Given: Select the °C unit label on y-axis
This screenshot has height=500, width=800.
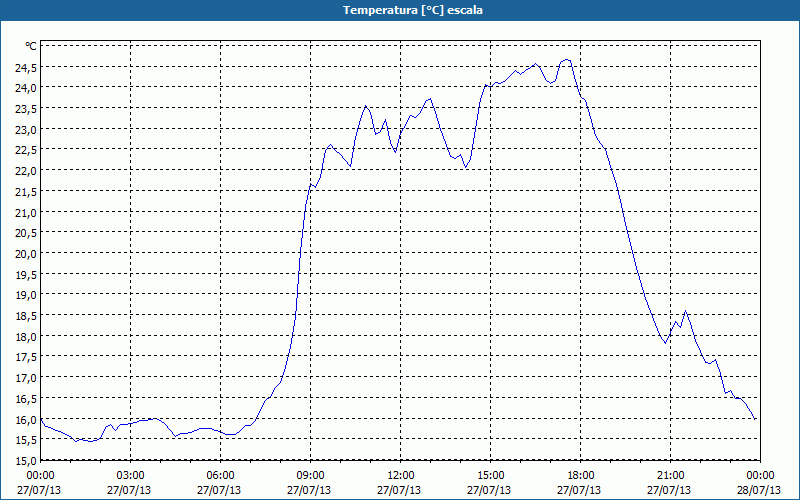Looking at the screenshot, I should point(31,46).
